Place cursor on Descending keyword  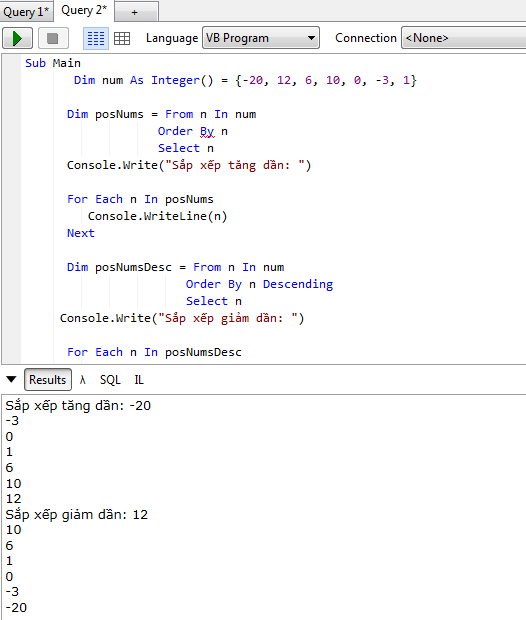tap(298, 284)
